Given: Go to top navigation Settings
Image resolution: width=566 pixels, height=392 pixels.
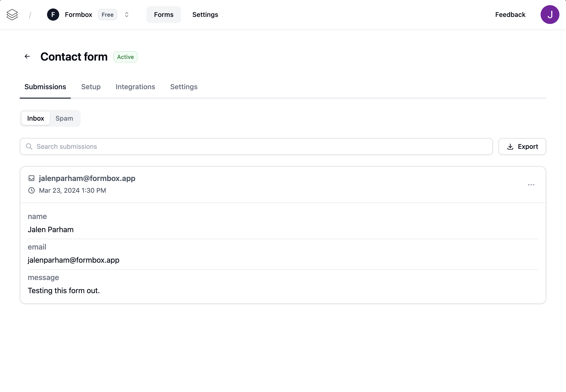Looking at the screenshot, I should pos(205,15).
